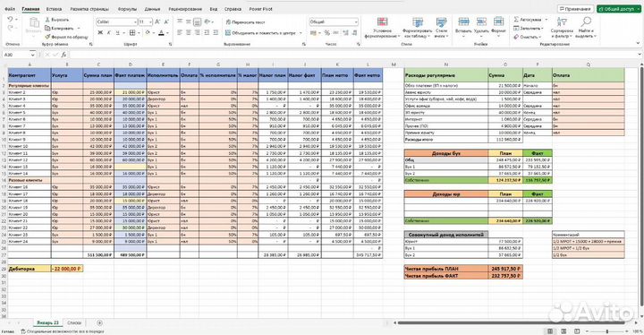The width and height of the screenshot is (644, 335).
Task: Click the text Orientation icon
Action: [x=208, y=21]
